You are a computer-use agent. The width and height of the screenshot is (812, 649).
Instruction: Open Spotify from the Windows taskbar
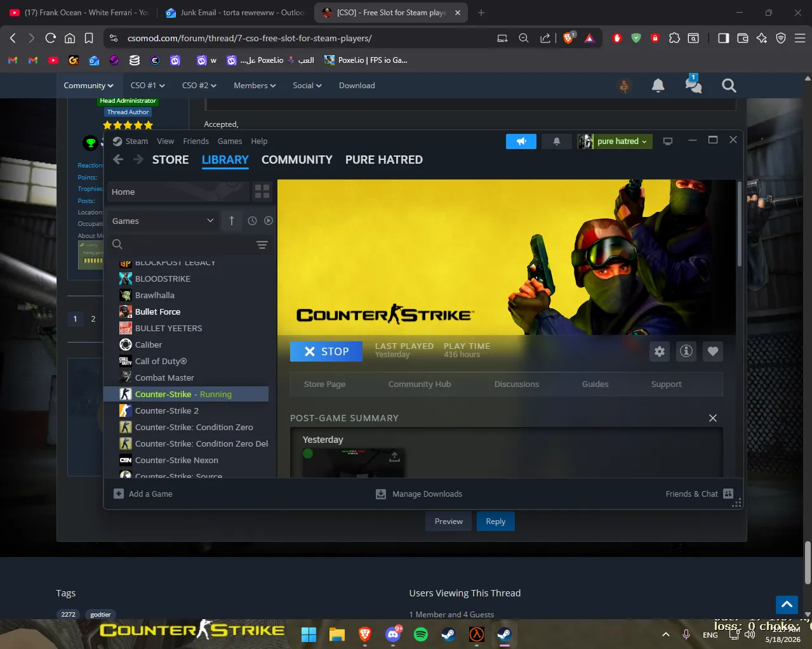(421, 634)
